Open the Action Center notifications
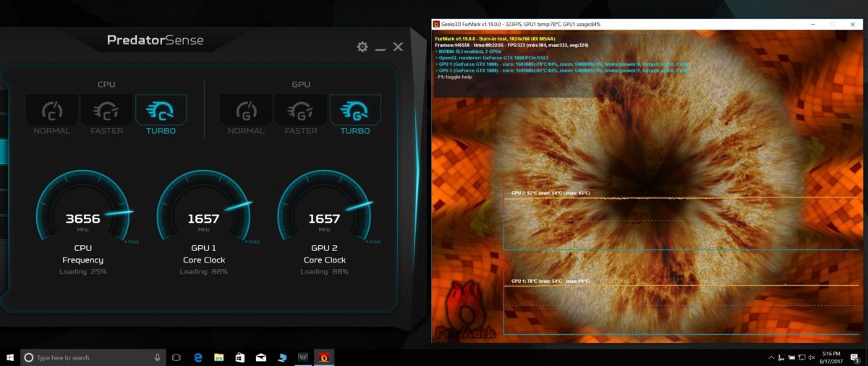The width and height of the screenshot is (868, 366). 856,357
